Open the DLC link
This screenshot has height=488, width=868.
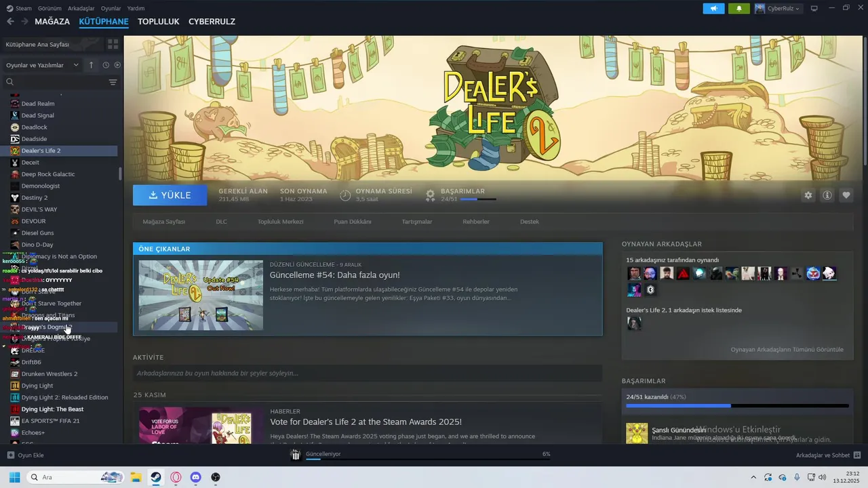(221, 222)
